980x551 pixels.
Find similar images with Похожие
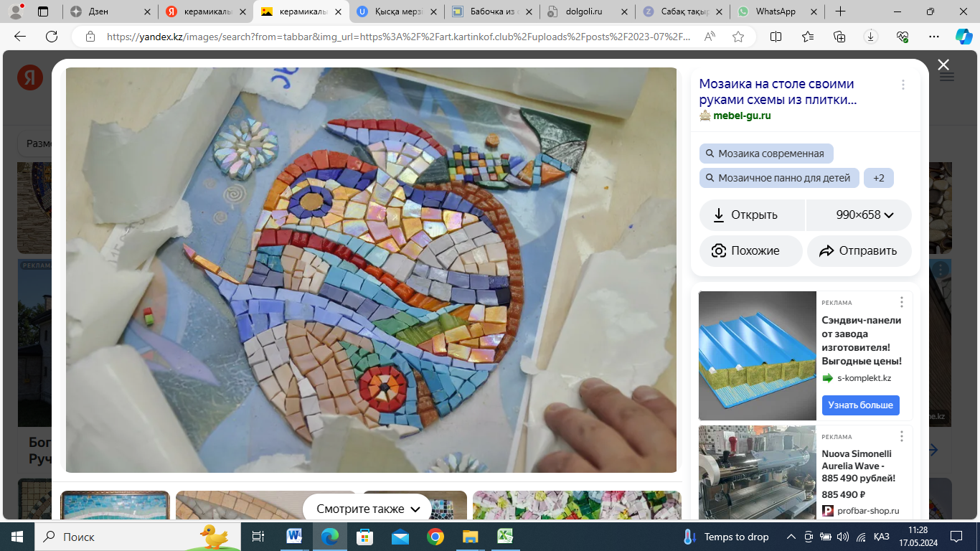(751, 251)
